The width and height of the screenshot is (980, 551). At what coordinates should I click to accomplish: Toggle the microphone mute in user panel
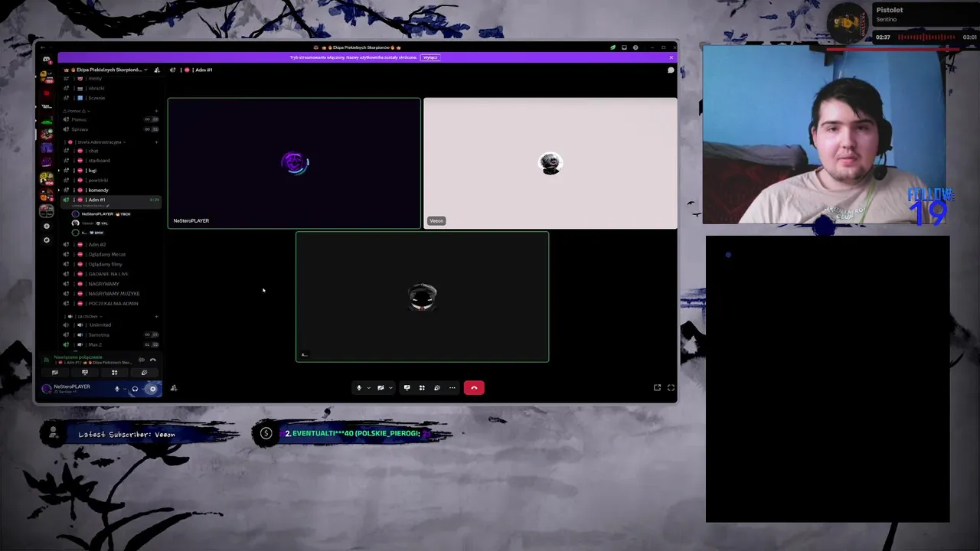tap(117, 389)
